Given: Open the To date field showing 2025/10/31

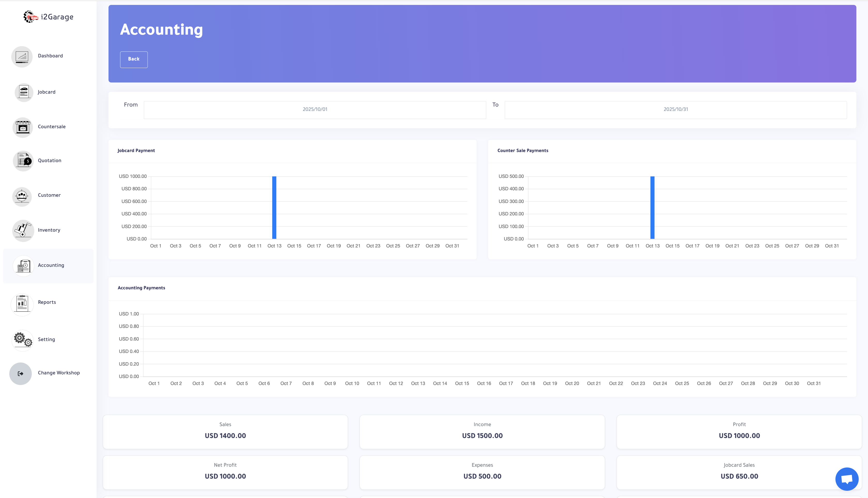Looking at the screenshot, I should pos(675,109).
